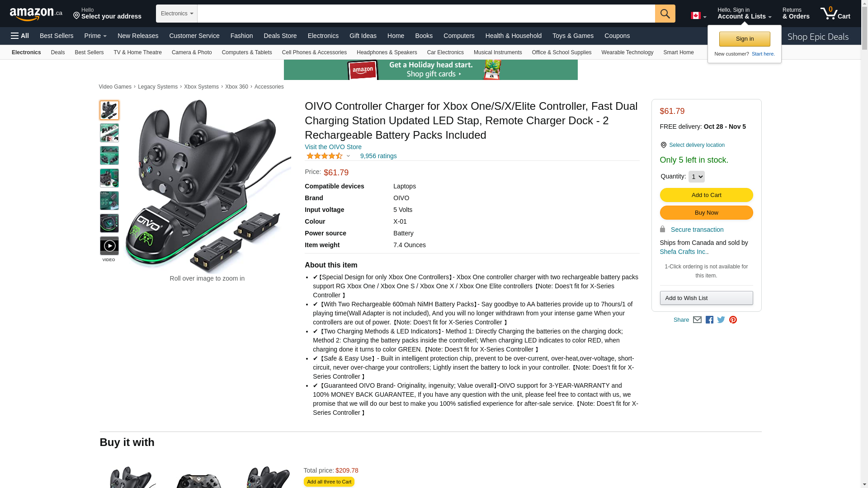This screenshot has width=868, height=488.
Task: Share product on Pinterest
Action: click(x=733, y=320)
